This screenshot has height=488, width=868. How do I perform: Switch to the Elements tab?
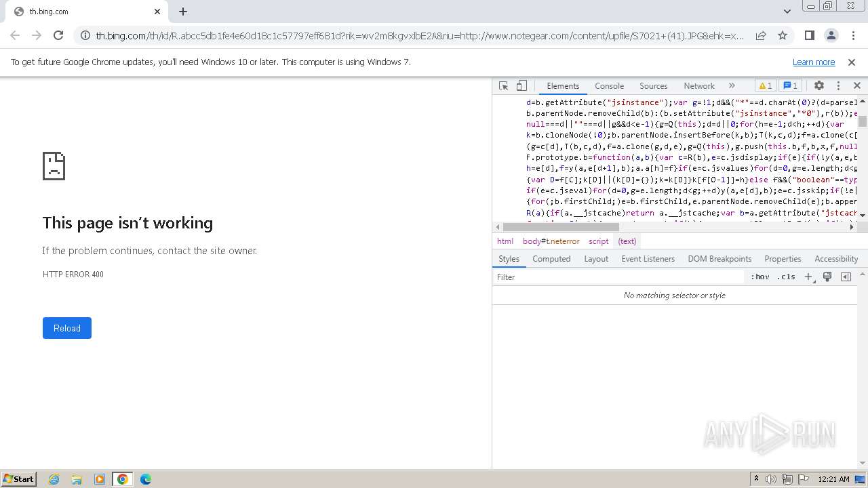point(563,86)
